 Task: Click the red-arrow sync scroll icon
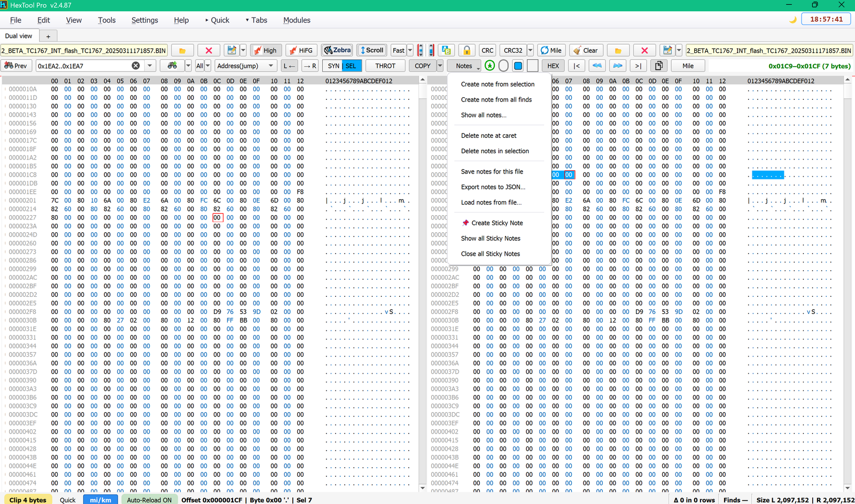(x=431, y=50)
